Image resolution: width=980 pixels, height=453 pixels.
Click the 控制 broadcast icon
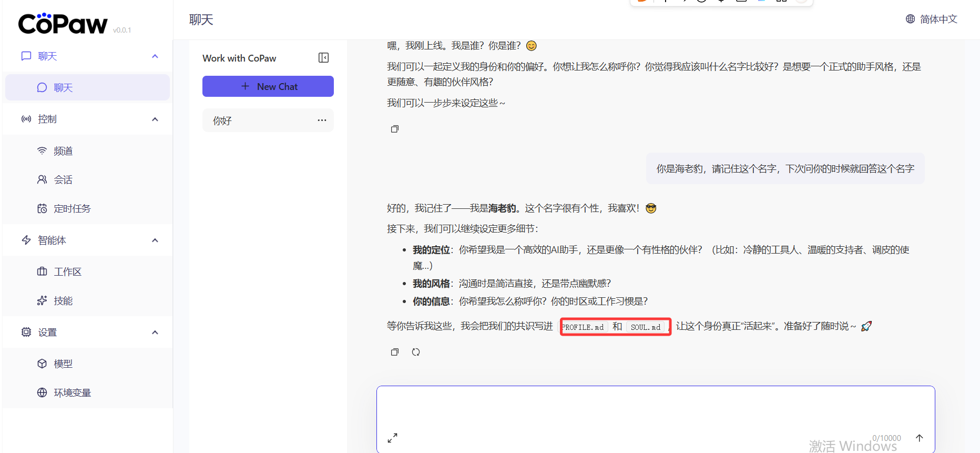point(26,119)
